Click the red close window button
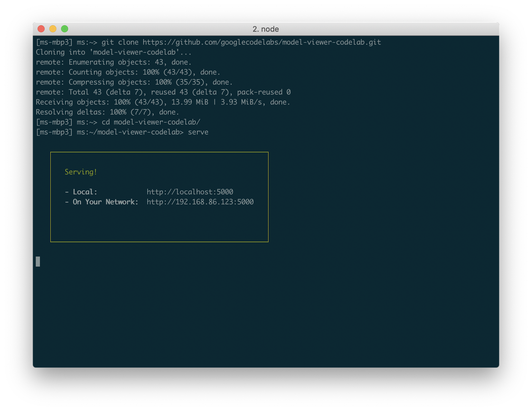 pyautogui.click(x=41, y=29)
